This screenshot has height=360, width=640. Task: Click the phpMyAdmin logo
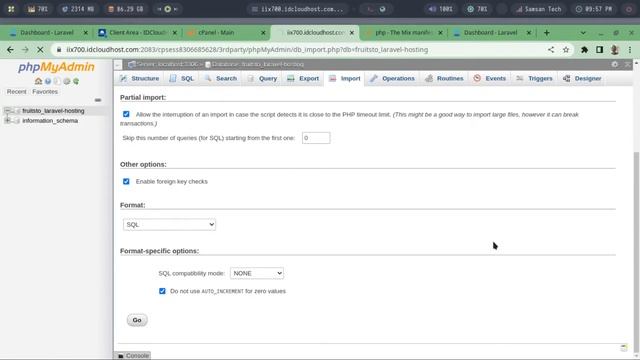tap(56, 67)
